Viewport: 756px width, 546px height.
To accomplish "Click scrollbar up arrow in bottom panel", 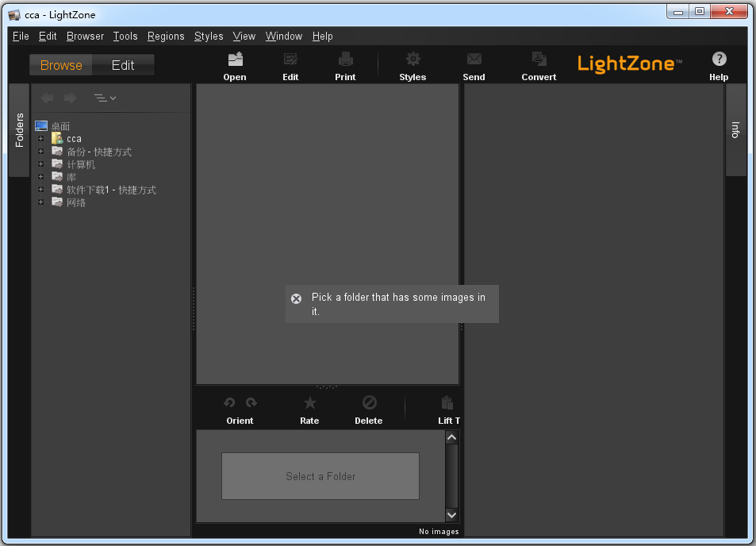I will click(x=451, y=437).
